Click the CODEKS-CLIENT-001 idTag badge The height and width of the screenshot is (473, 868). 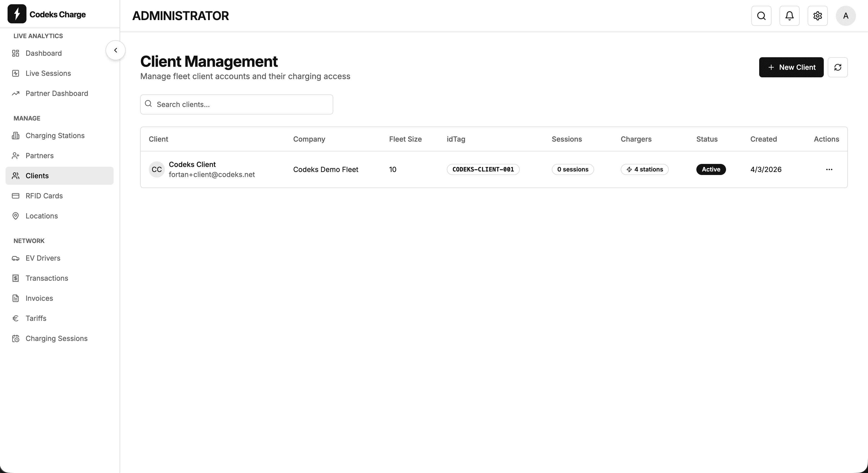click(x=483, y=169)
